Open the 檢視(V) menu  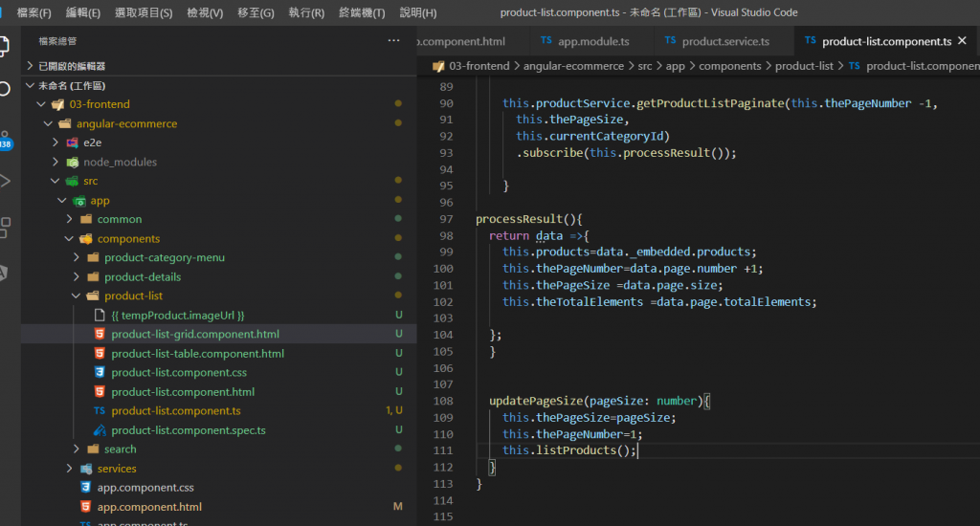205,12
